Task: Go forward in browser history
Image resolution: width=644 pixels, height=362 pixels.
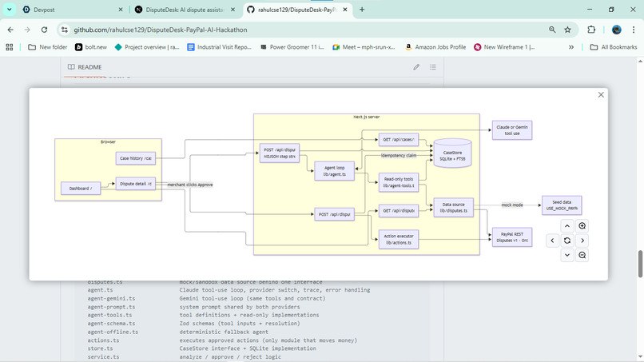Action: pyautogui.click(x=27, y=30)
